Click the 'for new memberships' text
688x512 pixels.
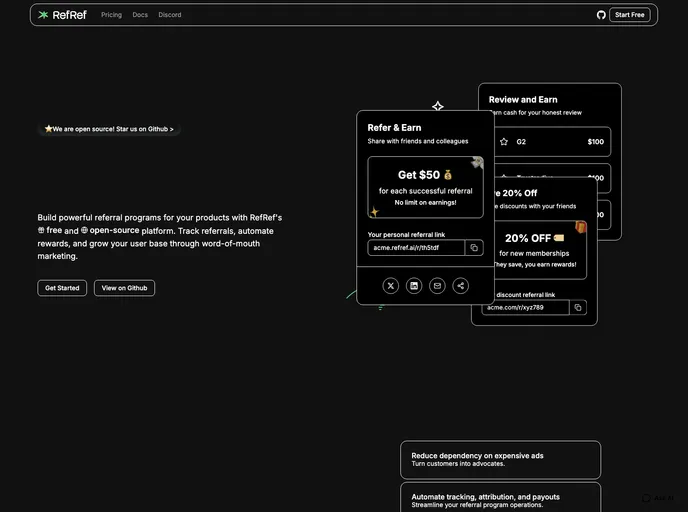click(534, 254)
